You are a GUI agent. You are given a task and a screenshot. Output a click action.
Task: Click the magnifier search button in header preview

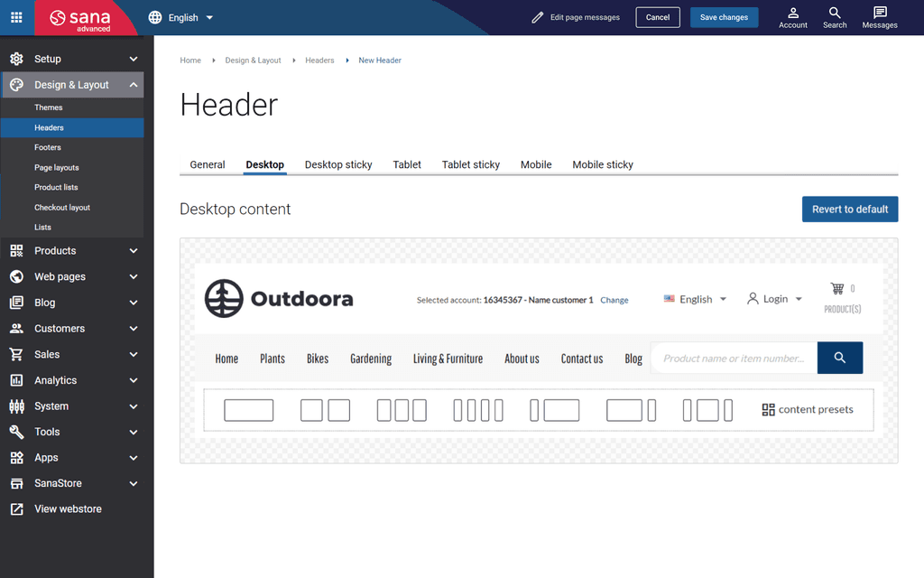840,358
